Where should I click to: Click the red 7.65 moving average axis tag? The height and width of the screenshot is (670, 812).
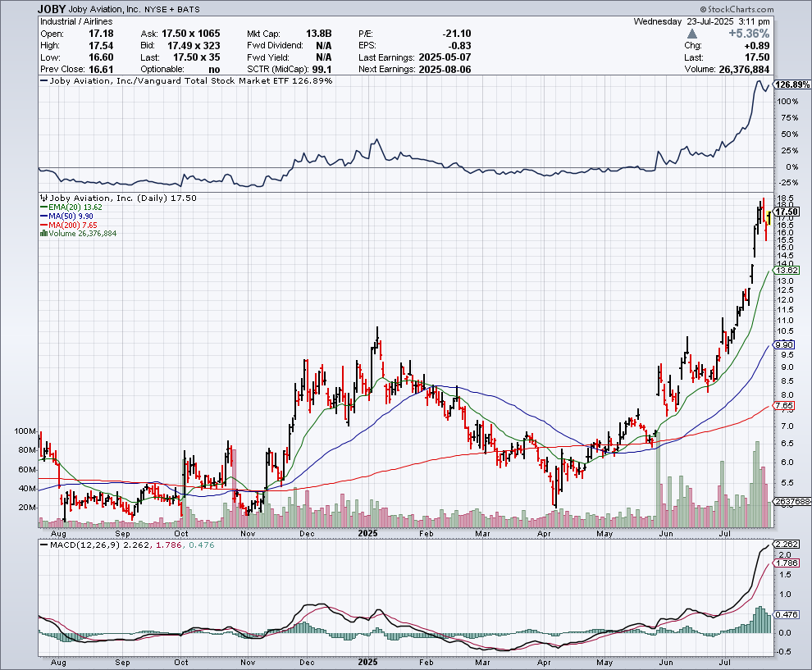[x=783, y=406]
